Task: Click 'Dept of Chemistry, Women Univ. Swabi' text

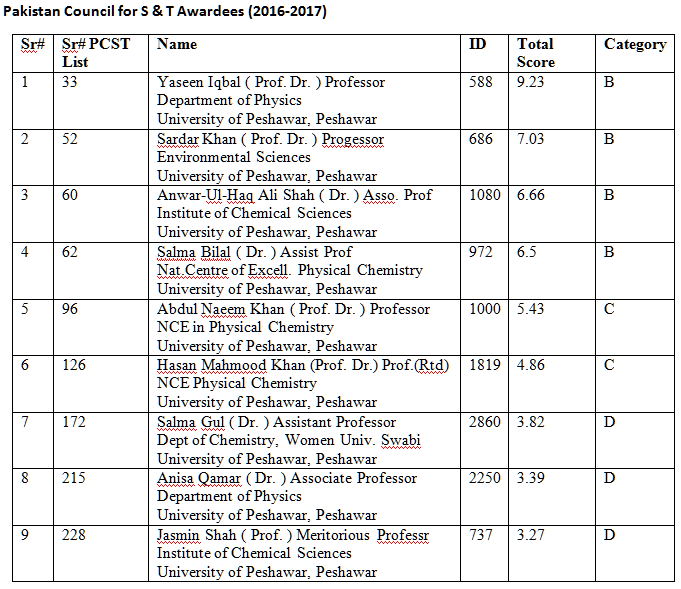Action: click(288, 440)
